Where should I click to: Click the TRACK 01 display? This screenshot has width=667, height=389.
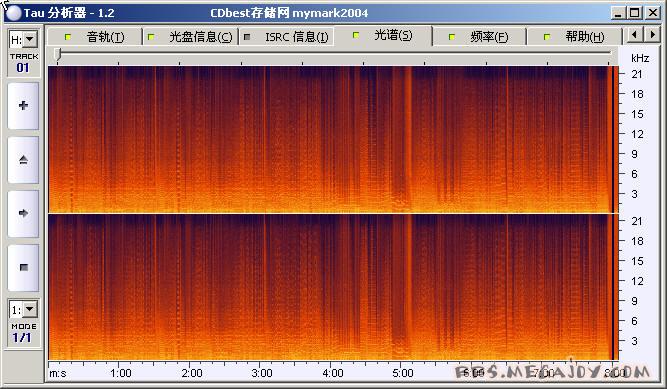(x=23, y=63)
